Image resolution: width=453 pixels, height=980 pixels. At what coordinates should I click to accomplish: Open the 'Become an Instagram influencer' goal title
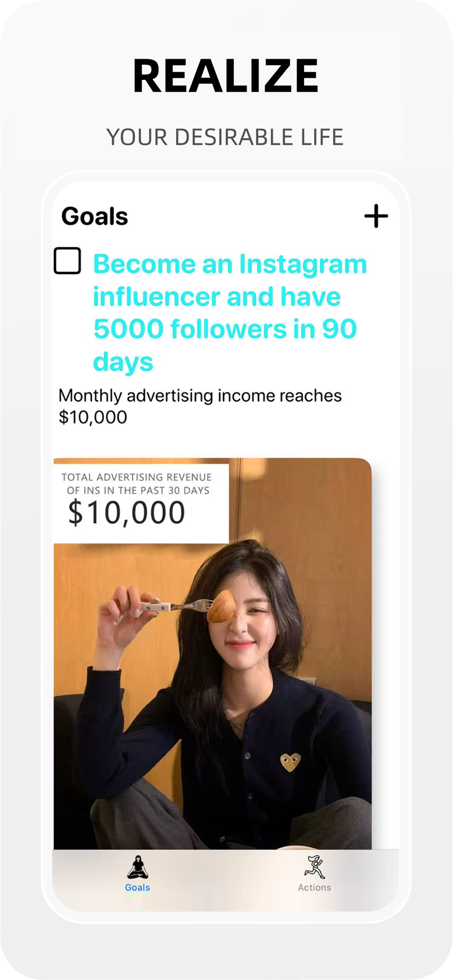coord(230,313)
